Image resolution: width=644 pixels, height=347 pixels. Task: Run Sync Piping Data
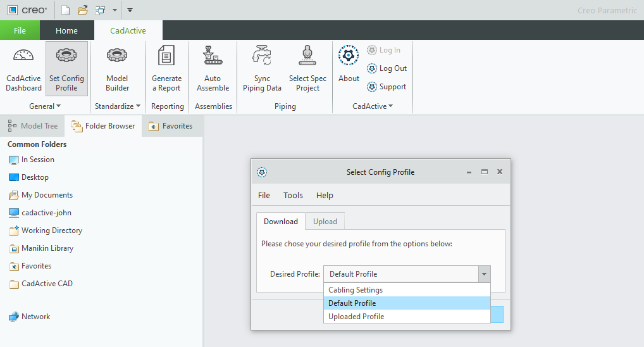(x=262, y=68)
